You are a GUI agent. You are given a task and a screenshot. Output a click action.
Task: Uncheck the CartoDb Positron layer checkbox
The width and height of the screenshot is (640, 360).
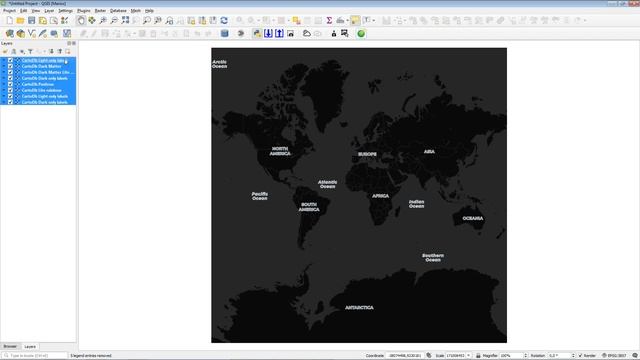[11, 84]
